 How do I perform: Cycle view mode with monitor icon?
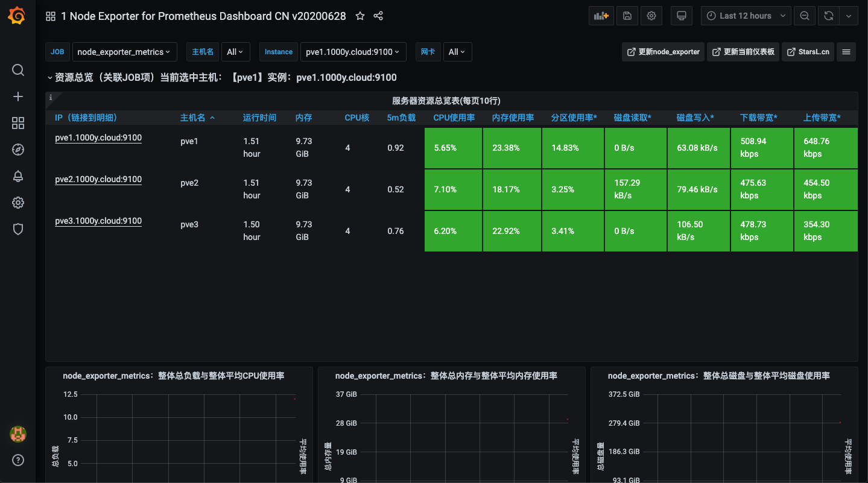click(682, 16)
